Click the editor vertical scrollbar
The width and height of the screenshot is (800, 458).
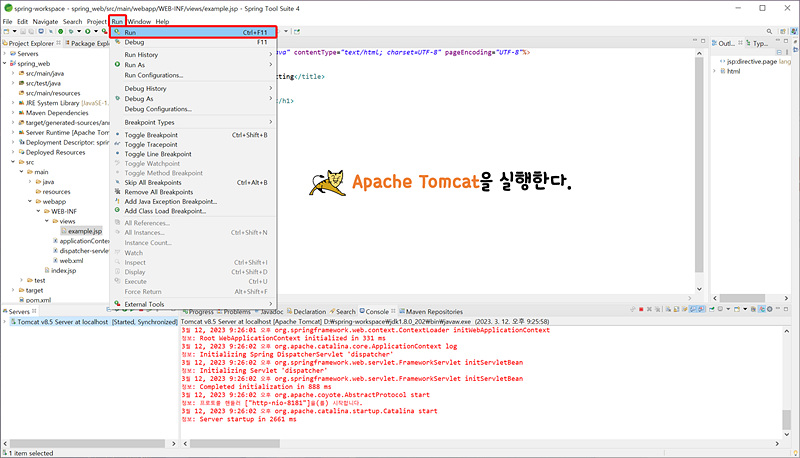[699, 164]
